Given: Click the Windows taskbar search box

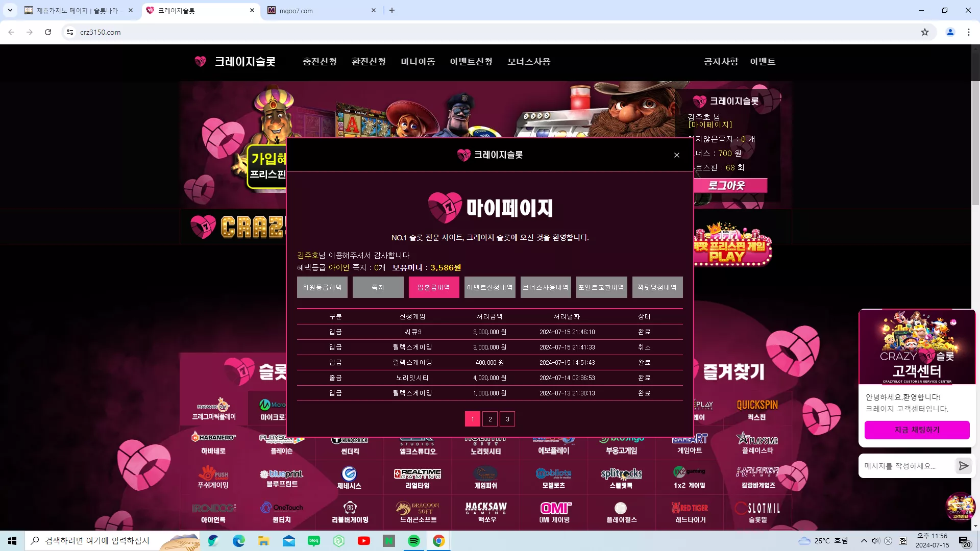Looking at the screenshot, I should [x=112, y=541].
